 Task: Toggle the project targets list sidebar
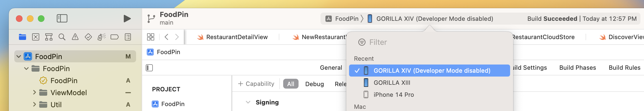click(149, 68)
